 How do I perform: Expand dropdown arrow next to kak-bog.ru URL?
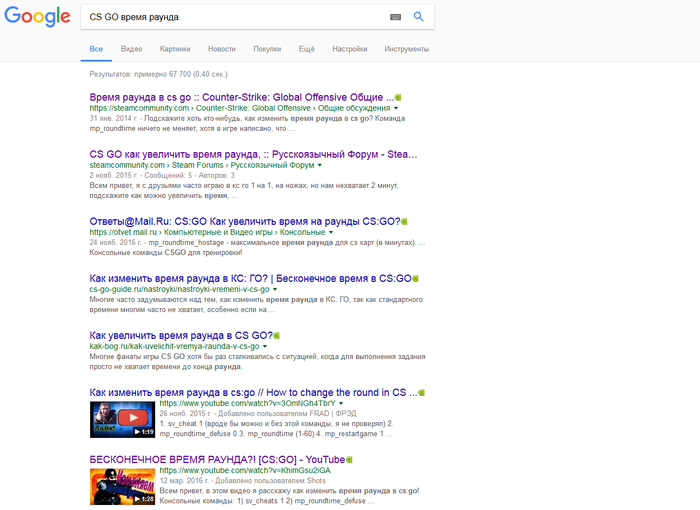tap(265, 347)
